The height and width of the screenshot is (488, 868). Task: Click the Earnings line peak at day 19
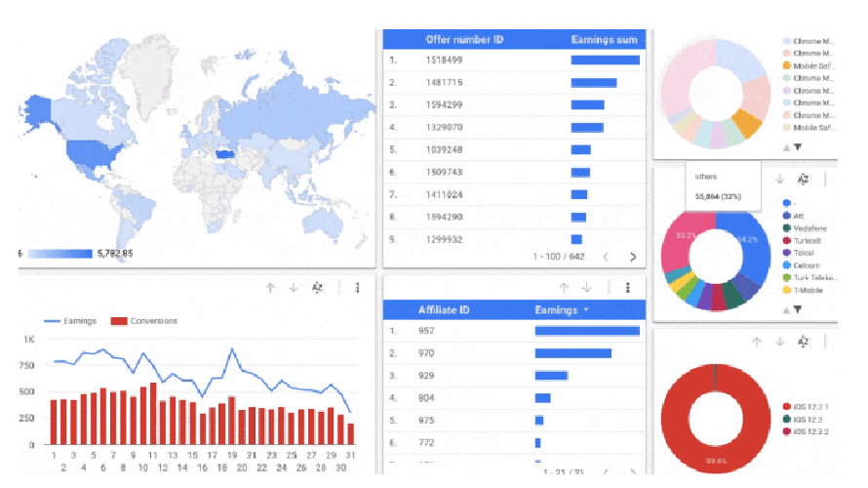pos(232,350)
